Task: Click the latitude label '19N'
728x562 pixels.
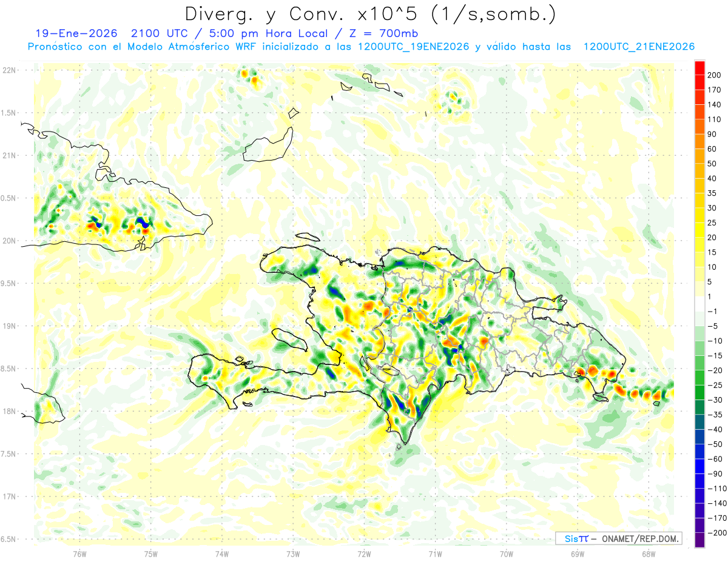Action: (8, 326)
